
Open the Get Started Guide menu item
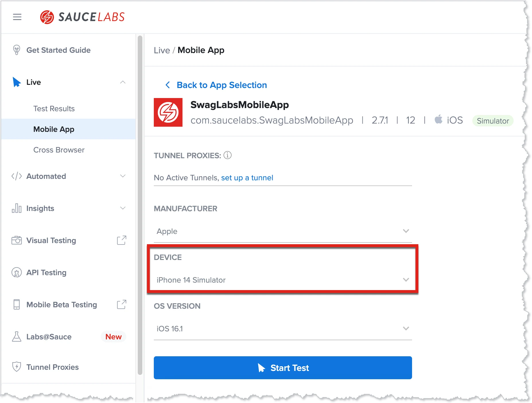pyautogui.click(x=59, y=50)
